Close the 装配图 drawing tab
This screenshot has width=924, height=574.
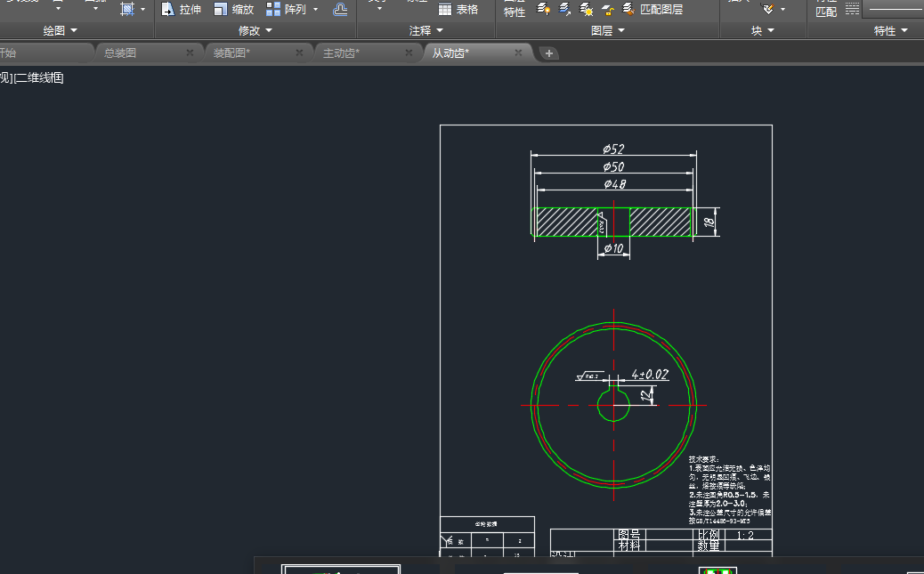pyautogui.click(x=299, y=53)
